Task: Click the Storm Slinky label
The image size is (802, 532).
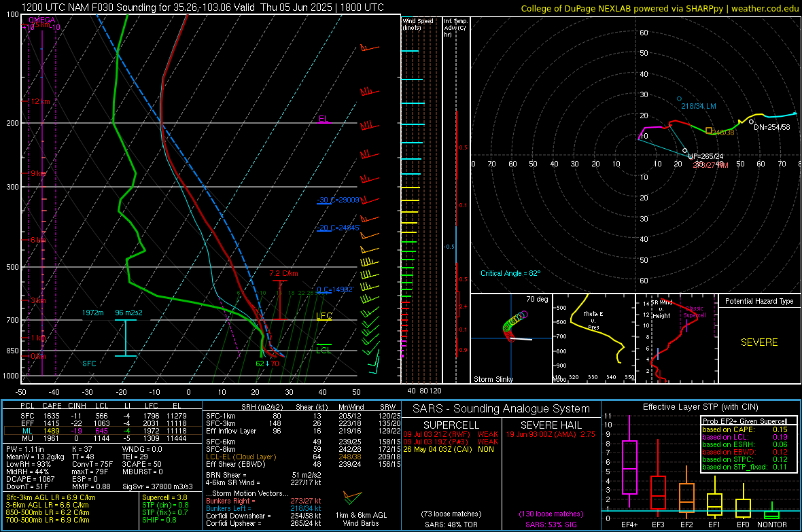Action: [493, 379]
